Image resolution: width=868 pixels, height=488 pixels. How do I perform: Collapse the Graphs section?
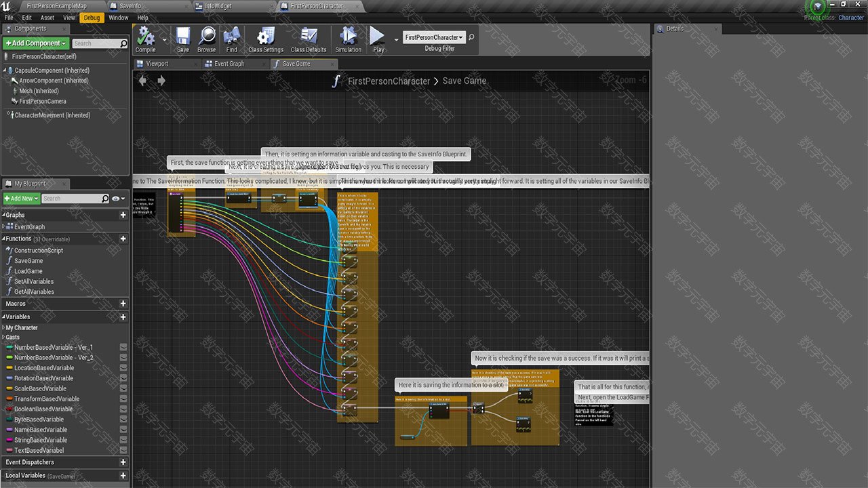click(4, 215)
